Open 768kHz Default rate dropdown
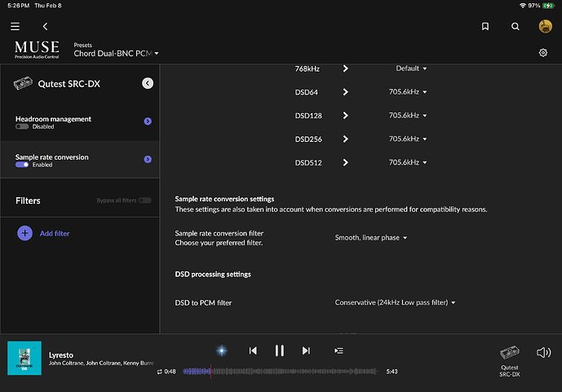The height and width of the screenshot is (392, 562). click(411, 68)
